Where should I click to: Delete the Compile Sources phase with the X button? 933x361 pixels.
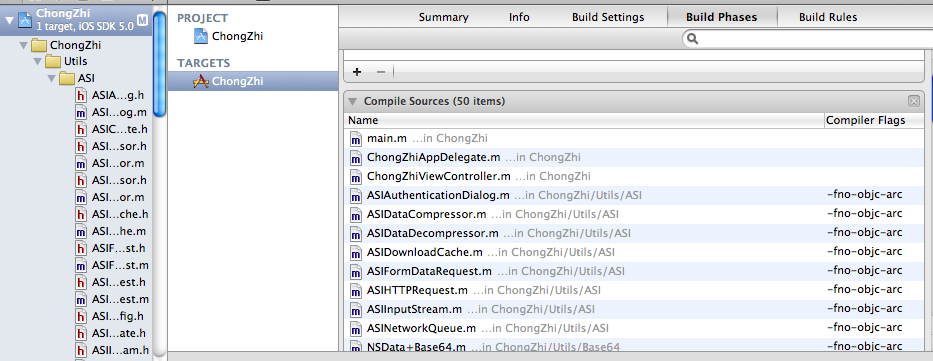[913, 101]
